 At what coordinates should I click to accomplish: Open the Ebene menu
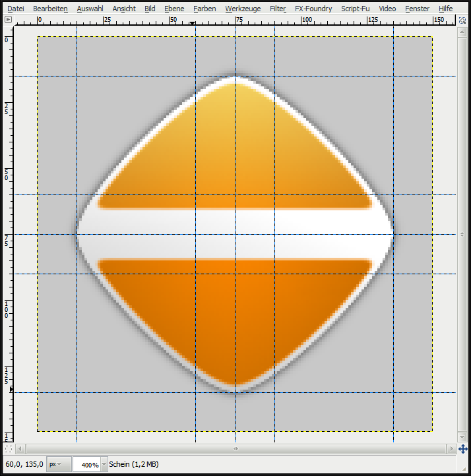(x=174, y=9)
